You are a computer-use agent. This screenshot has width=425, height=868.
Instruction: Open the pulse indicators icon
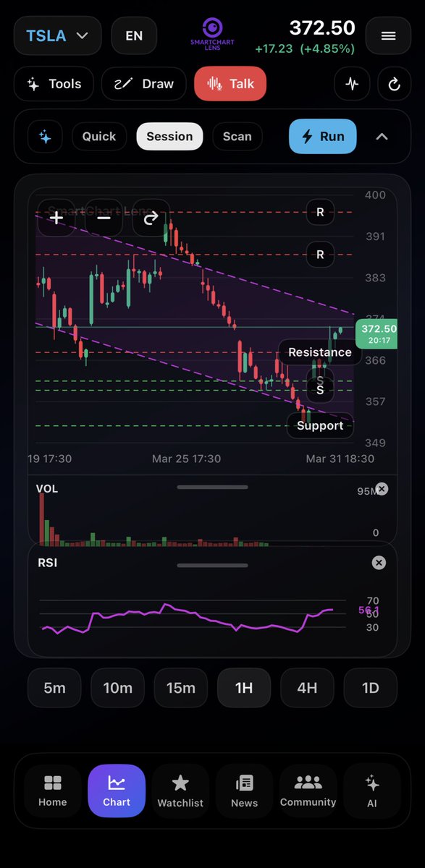(x=352, y=84)
